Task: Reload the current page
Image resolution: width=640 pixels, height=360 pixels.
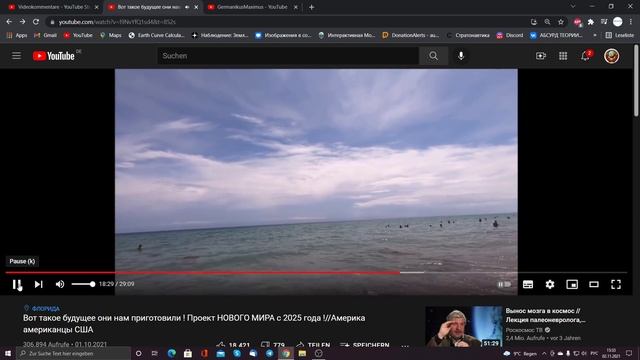Action: (x=36, y=22)
